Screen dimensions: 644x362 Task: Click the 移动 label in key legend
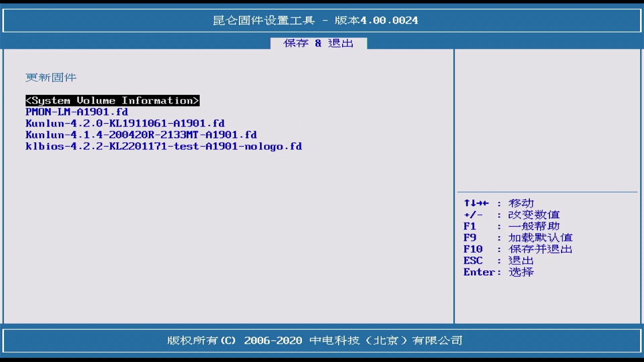pos(521,203)
